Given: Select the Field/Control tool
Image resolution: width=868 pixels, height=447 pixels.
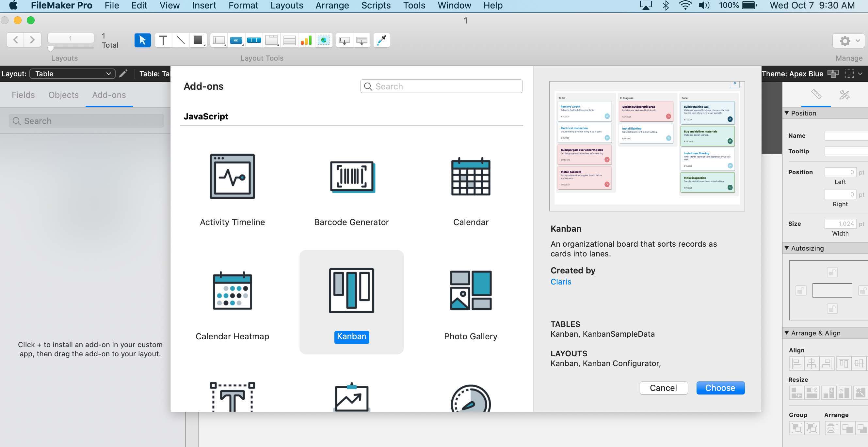Looking at the screenshot, I should point(219,40).
